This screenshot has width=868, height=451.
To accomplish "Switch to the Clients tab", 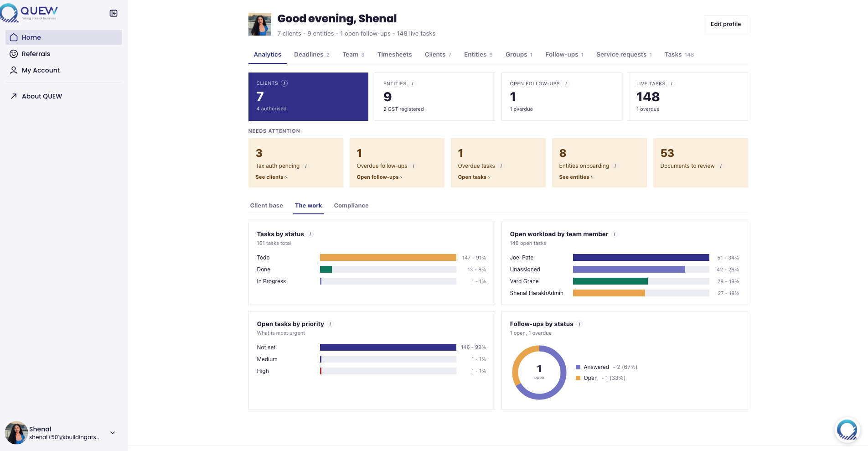I will [438, 55].
